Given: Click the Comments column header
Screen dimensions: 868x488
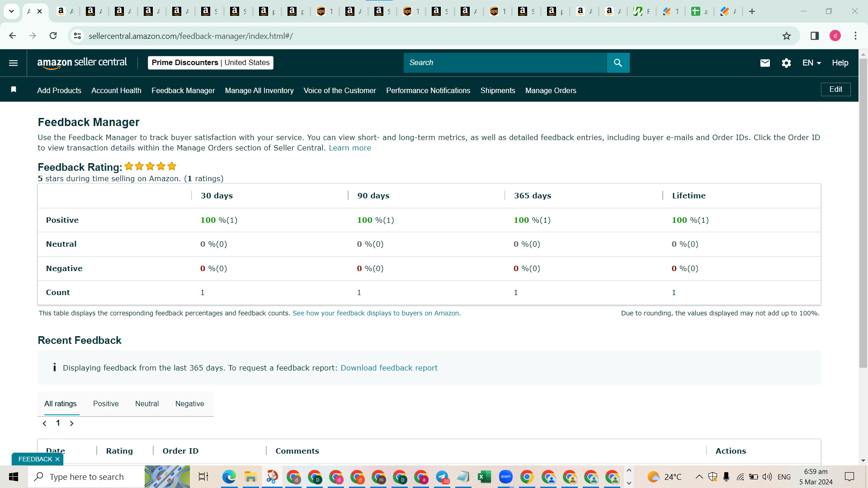Looking at the screenshot, I should click(297, 451).
